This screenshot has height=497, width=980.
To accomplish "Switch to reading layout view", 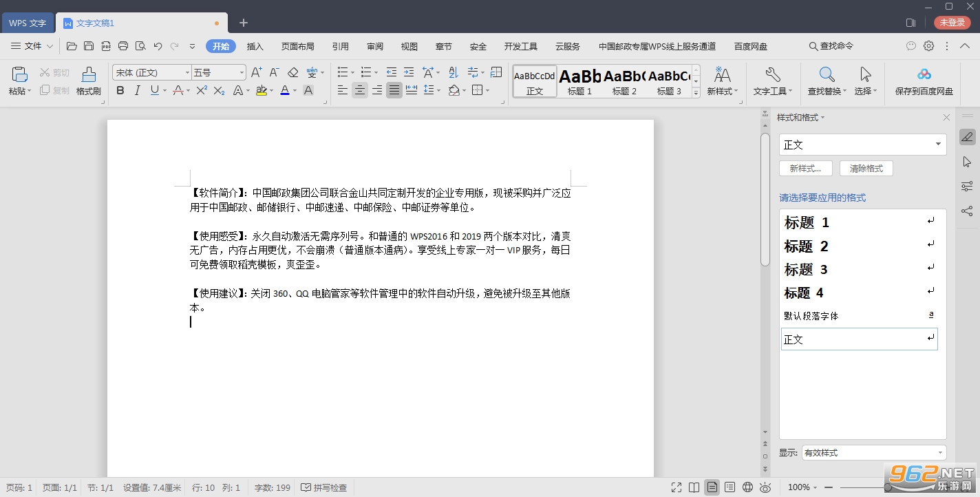I will 694,487.
